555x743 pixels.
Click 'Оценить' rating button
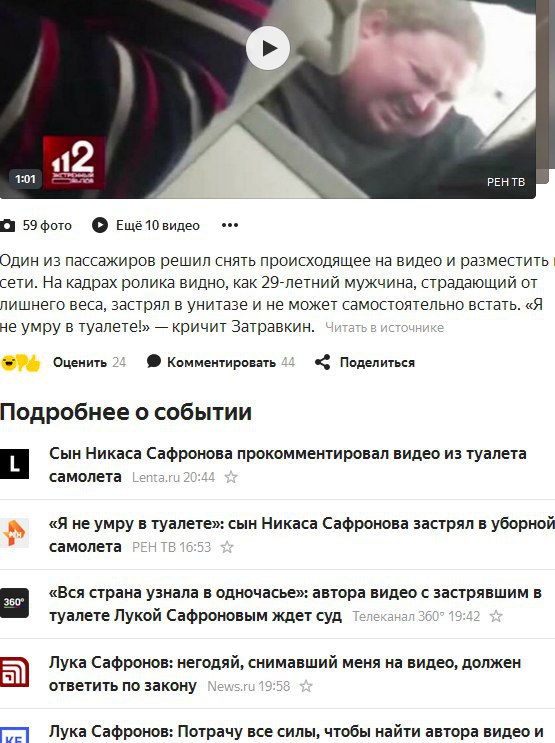pyautogui.click(x=80, y=362)
